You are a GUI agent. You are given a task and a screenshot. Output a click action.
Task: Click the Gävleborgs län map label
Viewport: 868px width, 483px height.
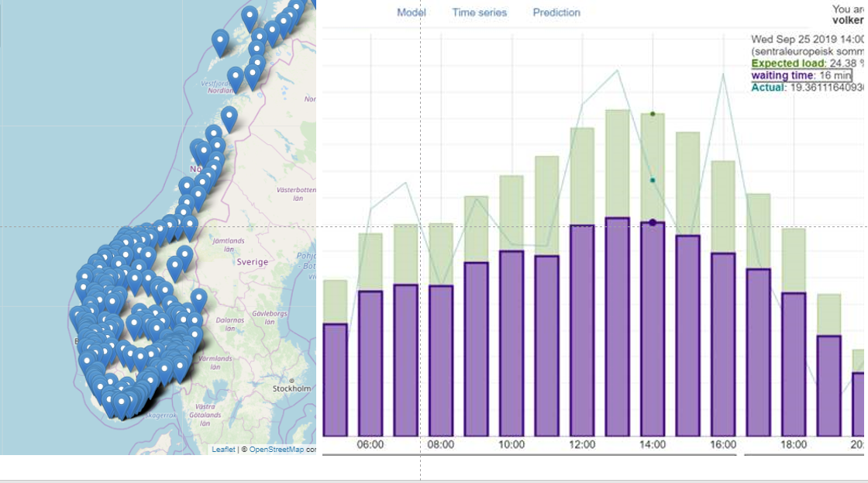pos(270,317)
